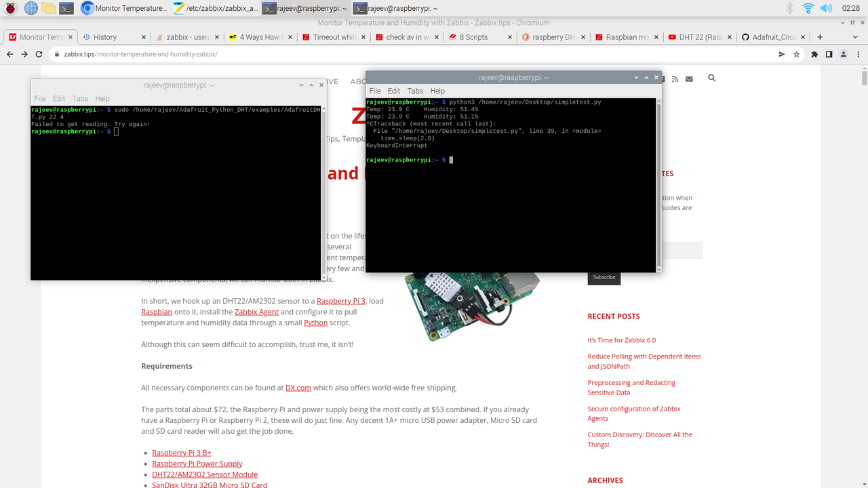Switch to the Chromium Monitor Temperature taskbar entry
The width and height of the screenshot is (868, 488).
click(124, 8)
